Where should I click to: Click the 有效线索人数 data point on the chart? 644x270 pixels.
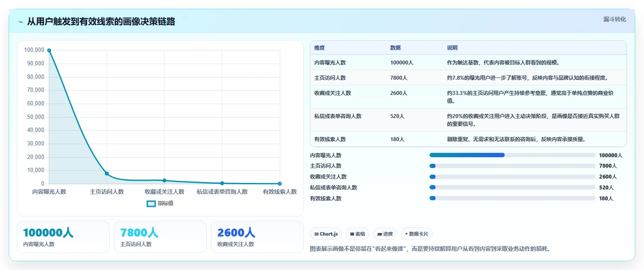pos(280,184)
